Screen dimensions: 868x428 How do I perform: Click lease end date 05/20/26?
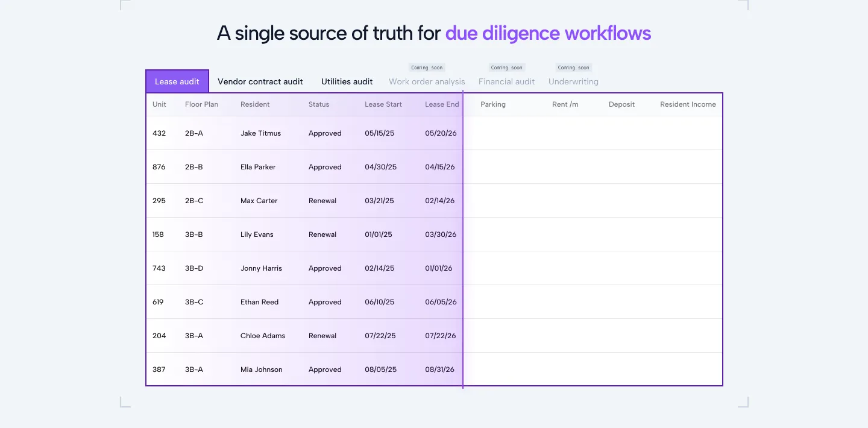point(441,133)
